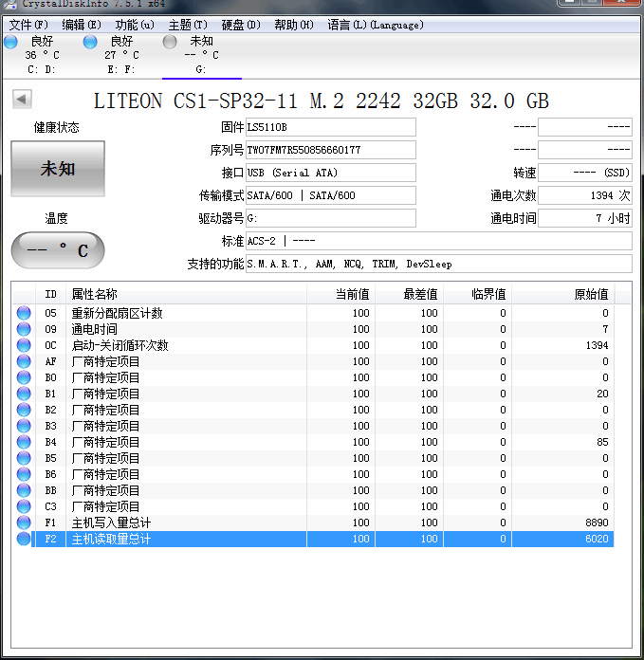Click the 最差值 column header
The image size is (644, 660).
tap(409, 294)
